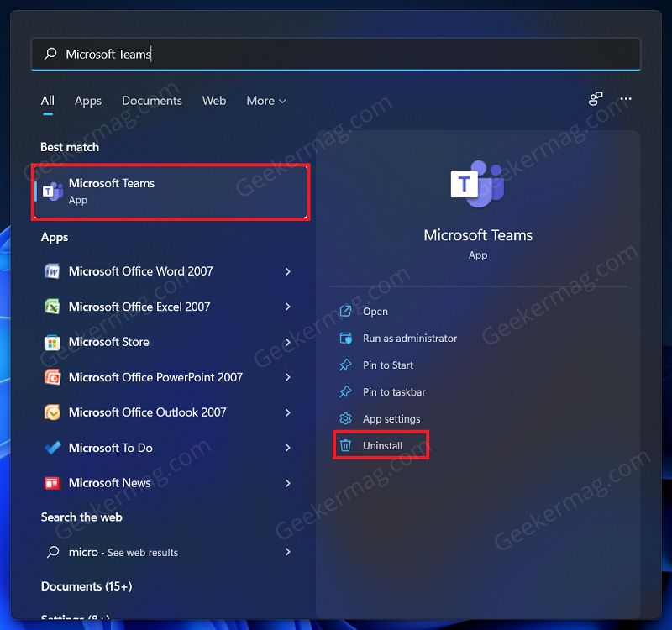The image size is (672, 630).
Task: Click the Excel 2007 app icon
Action: click(x=52, y=307)
